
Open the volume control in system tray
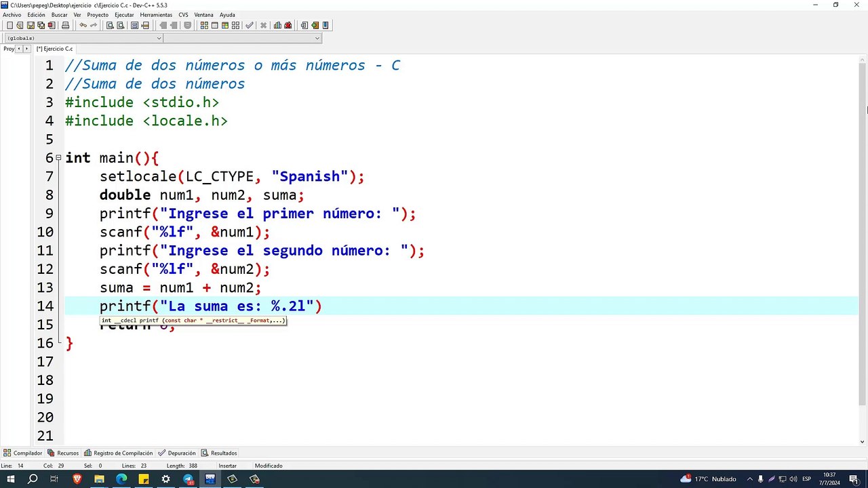pos(793,479)
